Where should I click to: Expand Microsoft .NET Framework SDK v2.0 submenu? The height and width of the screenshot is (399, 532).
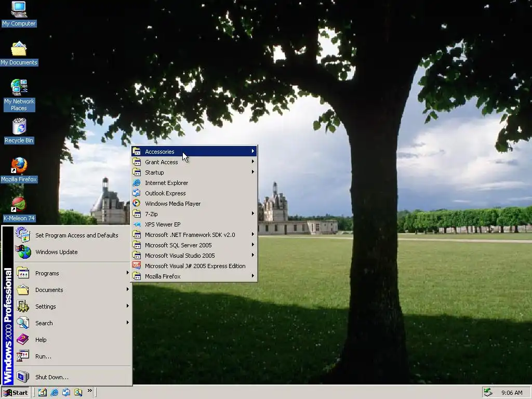tap(253, 234)
